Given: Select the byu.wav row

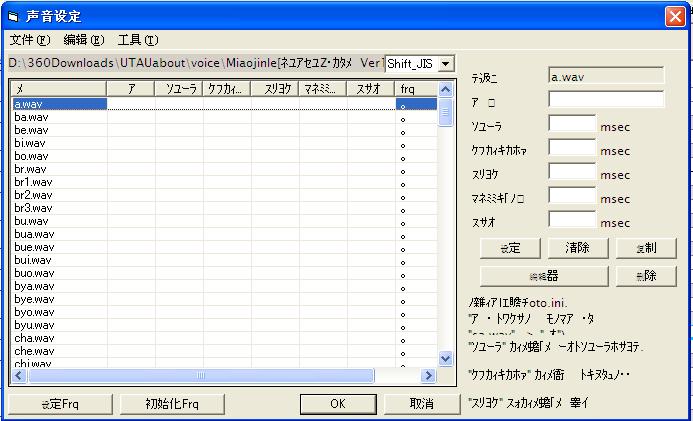Looking at the screenshot, I should pos(224,325).
